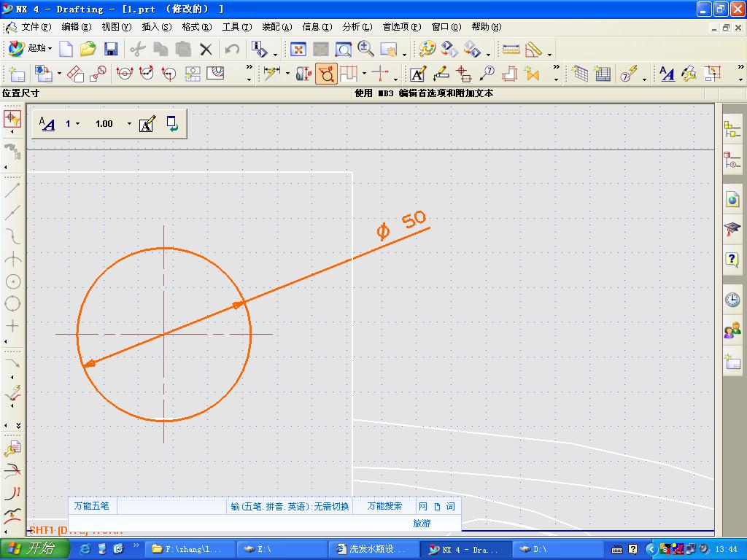The height and width of the screenshot is (560, 747).
Task: Click the Annotation Editor icon in toolbar
Action: click(x=417, y=74)
